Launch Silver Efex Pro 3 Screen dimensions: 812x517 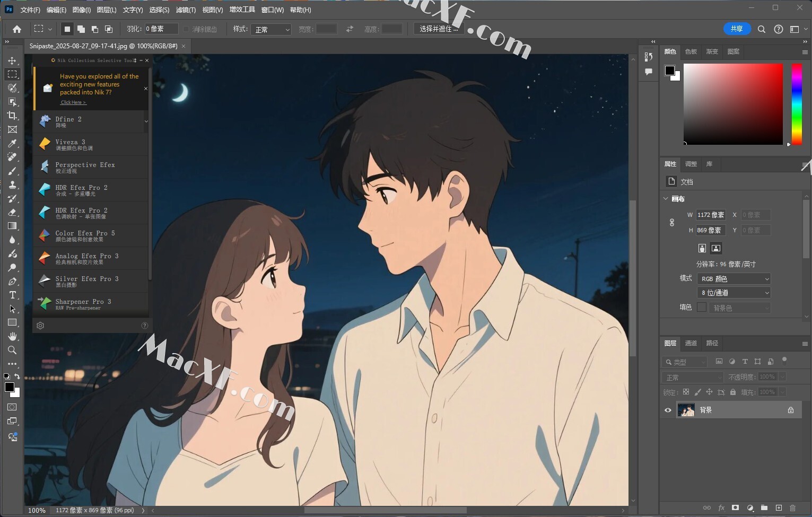[x=91, y=281]
